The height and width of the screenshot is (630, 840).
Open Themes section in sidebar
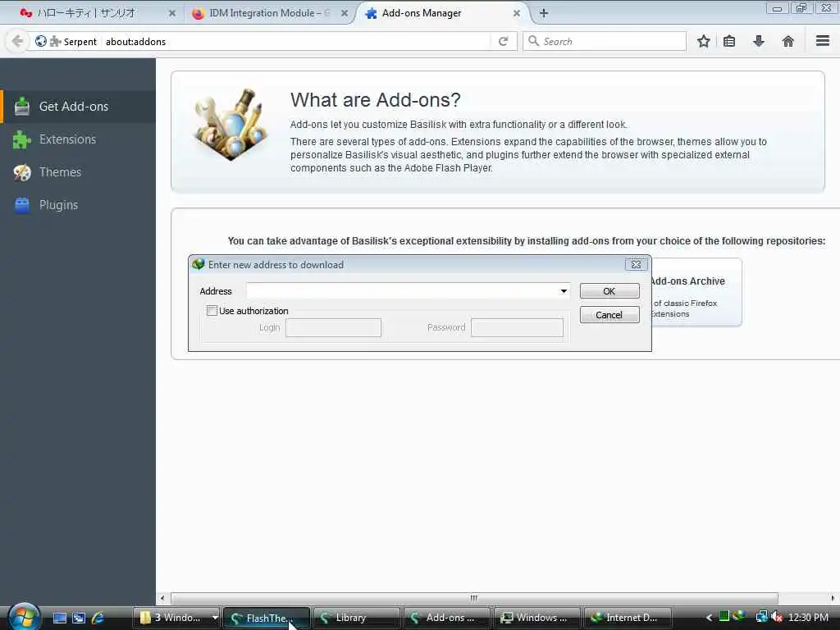click(78, 172)
